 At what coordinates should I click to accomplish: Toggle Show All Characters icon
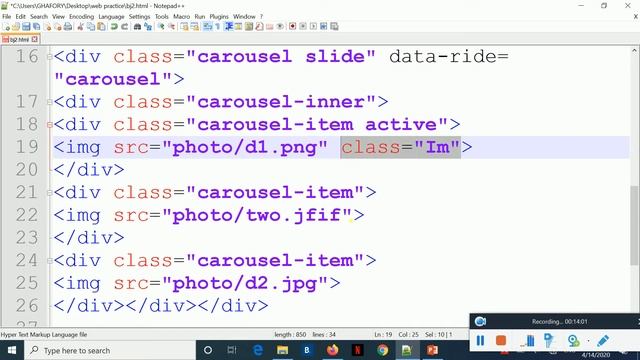tap(218, 27)
